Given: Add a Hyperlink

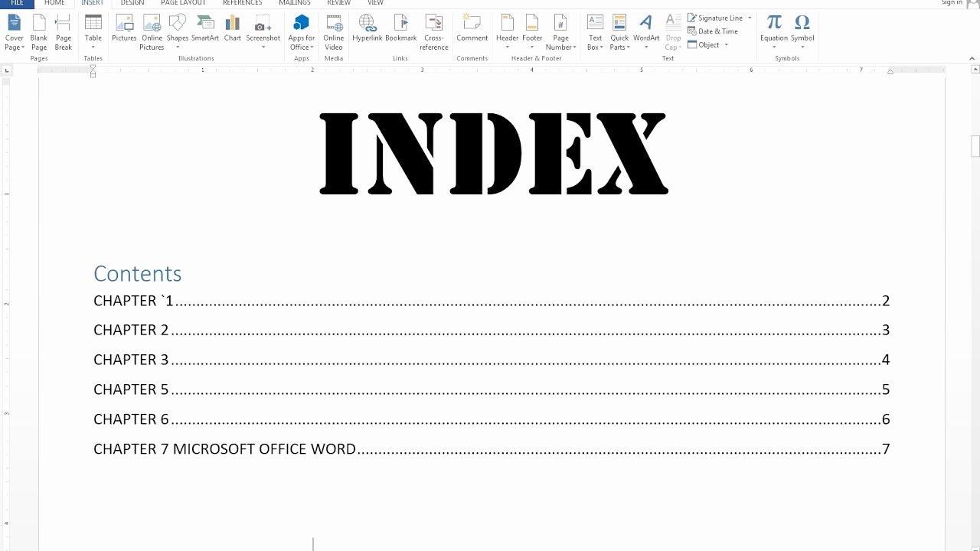Looking at the screenshot, I should pyautogui.click(x=367, y=29).
